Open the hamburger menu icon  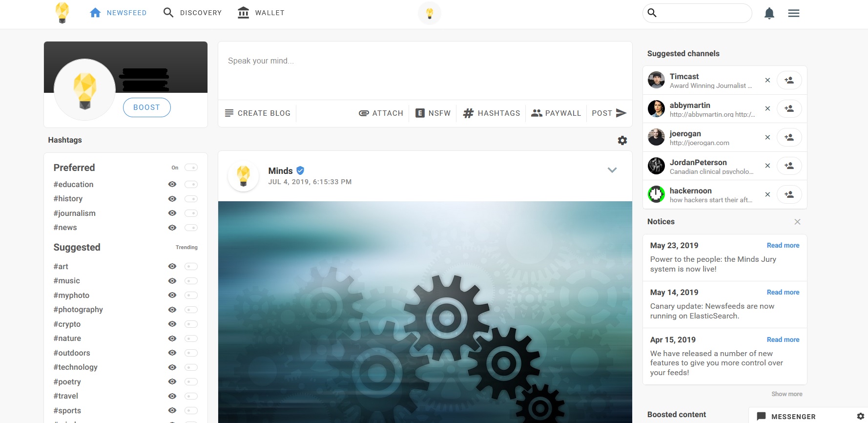pyautogui.click(x=794, y=13)
